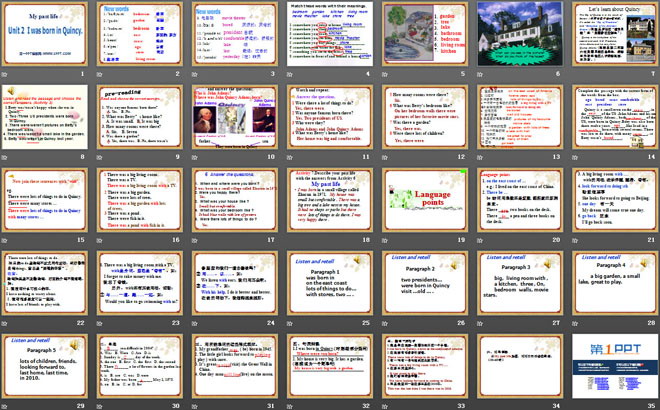The width and height of the screenshot is (660, 410).
Task: Select slide 14 'Complete the passage' exercise
Action: tap(615, 117)
